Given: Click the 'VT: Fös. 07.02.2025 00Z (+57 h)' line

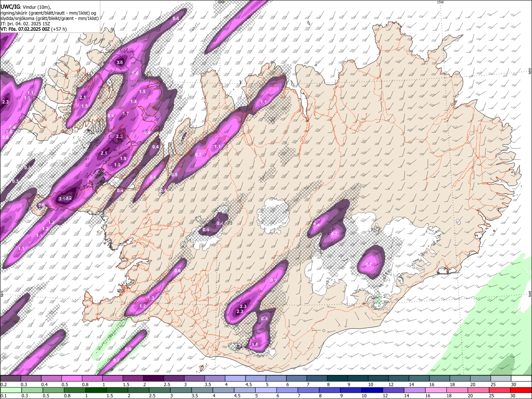Looking at the screenshot, I should (34, 29).
